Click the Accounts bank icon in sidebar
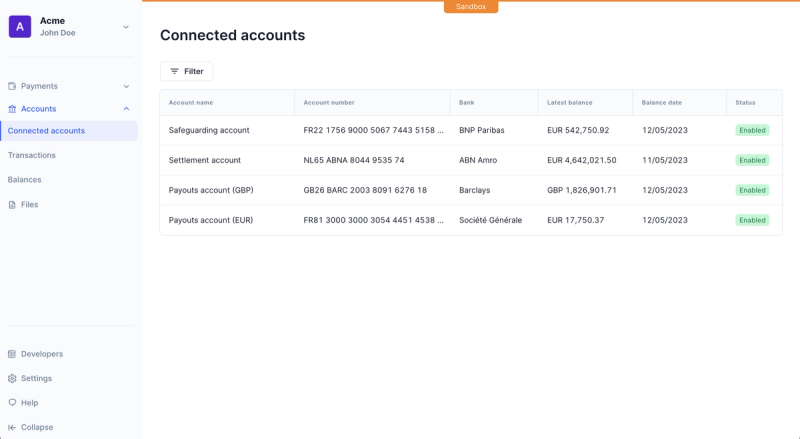The height and width of the screenshot is (439, 800). pos(12,109)
